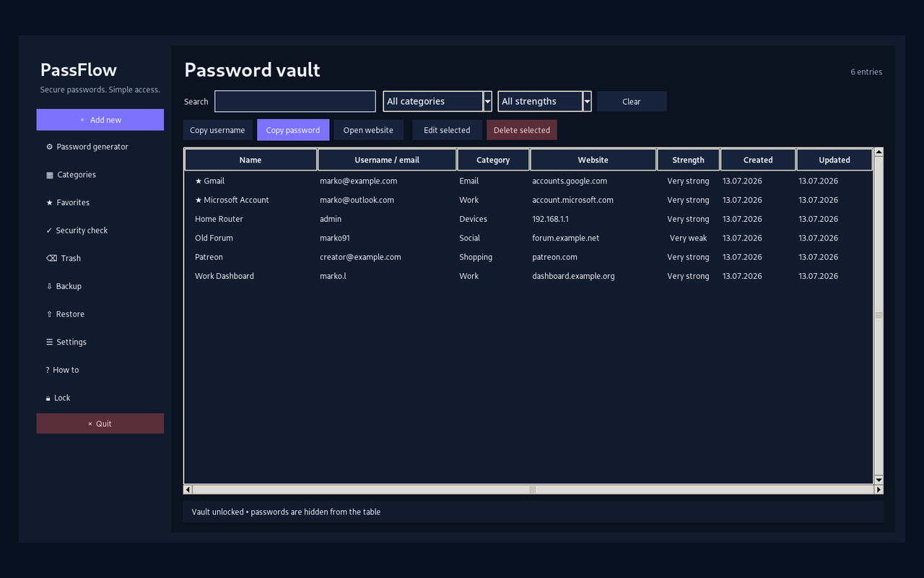Click Copy password button
924x578 pixels.
293,130
